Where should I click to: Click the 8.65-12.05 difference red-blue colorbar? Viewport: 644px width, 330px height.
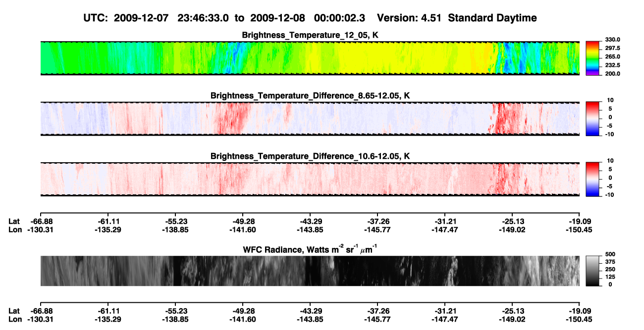(592, 119)
